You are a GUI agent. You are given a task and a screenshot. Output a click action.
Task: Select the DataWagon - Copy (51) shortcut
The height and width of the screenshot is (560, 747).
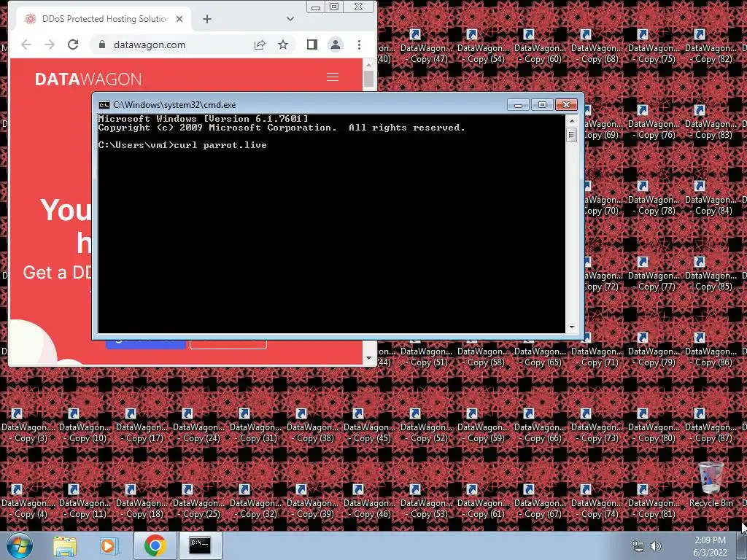coord(426,356)
